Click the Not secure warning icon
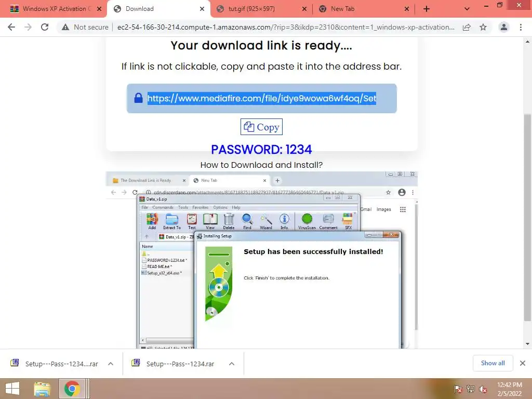532x399 pixels. (x=65, y=27)
